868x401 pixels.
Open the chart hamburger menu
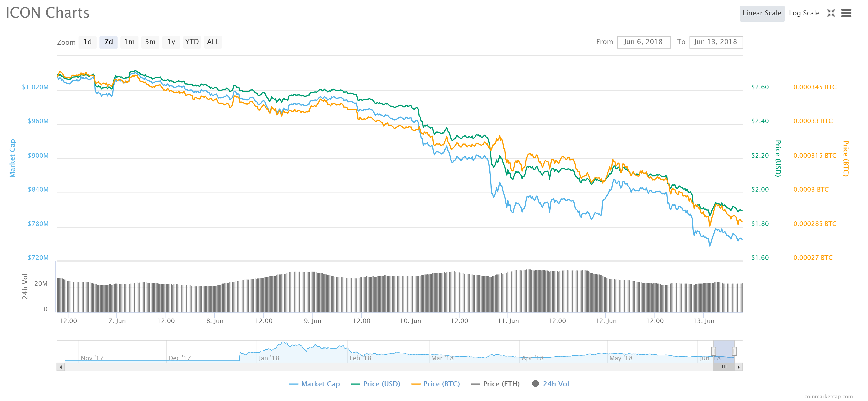(846, 13)
